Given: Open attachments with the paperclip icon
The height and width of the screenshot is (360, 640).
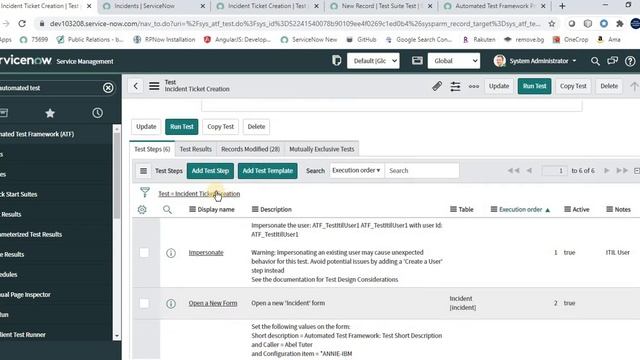Looking at the screenshot, I should pyautogui.click(x=437, y=86).
